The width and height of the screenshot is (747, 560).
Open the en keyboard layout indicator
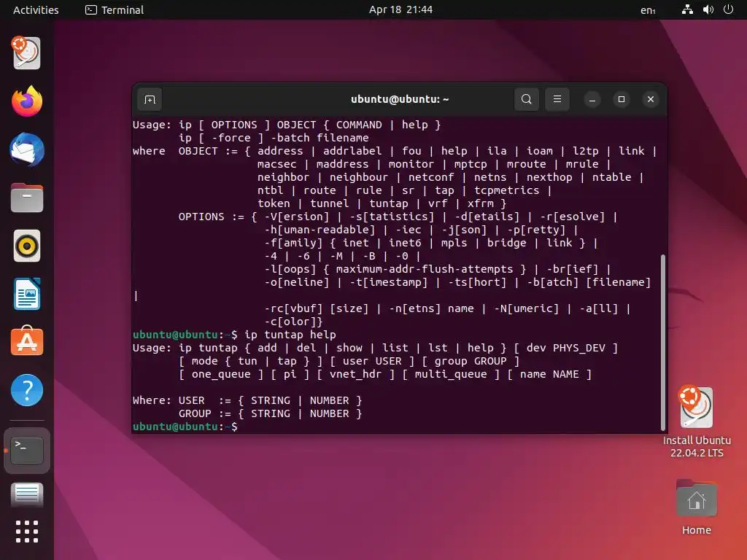(x=648, y=10)
